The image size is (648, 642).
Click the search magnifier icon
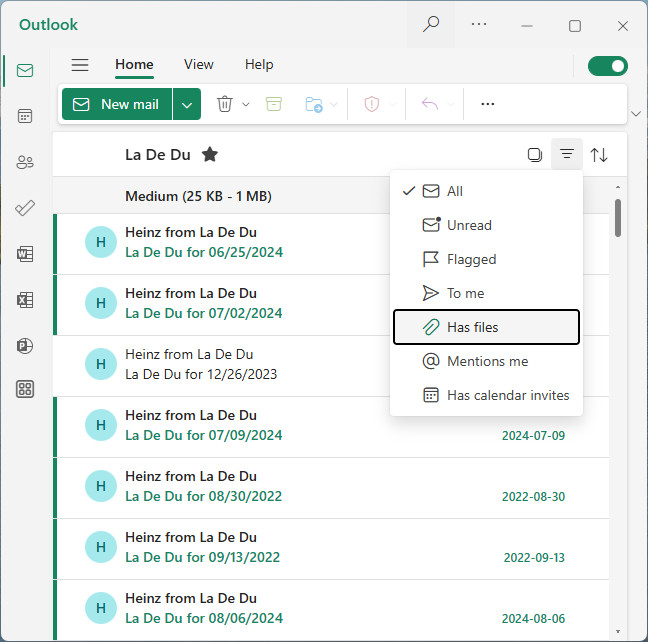pos(431,24)
